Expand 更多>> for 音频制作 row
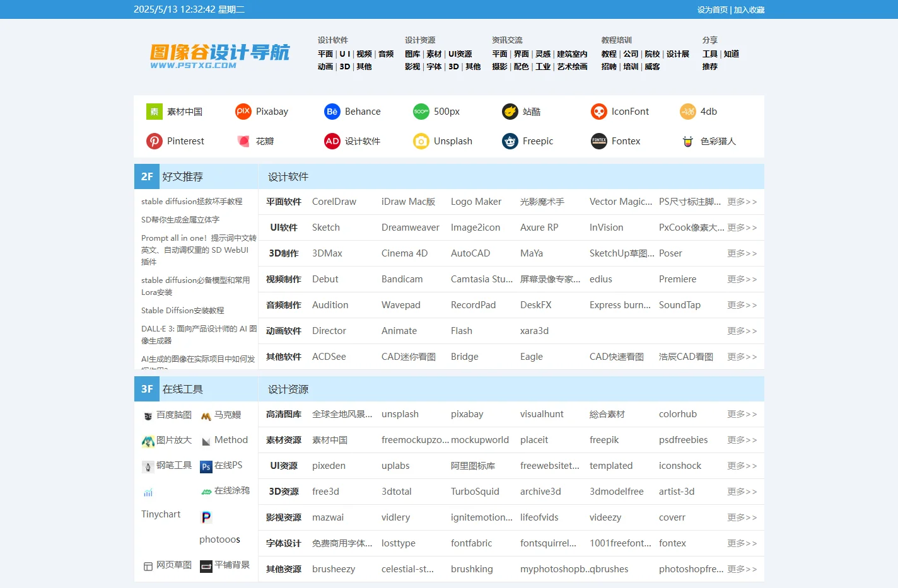This screenshot has height=588, width=898. point(742,305)
